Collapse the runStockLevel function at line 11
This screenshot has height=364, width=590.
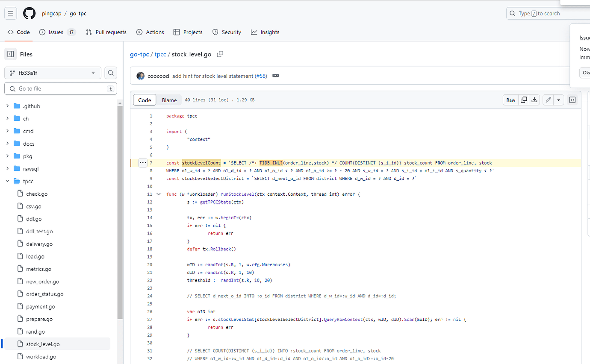click(x=159, y=194)
